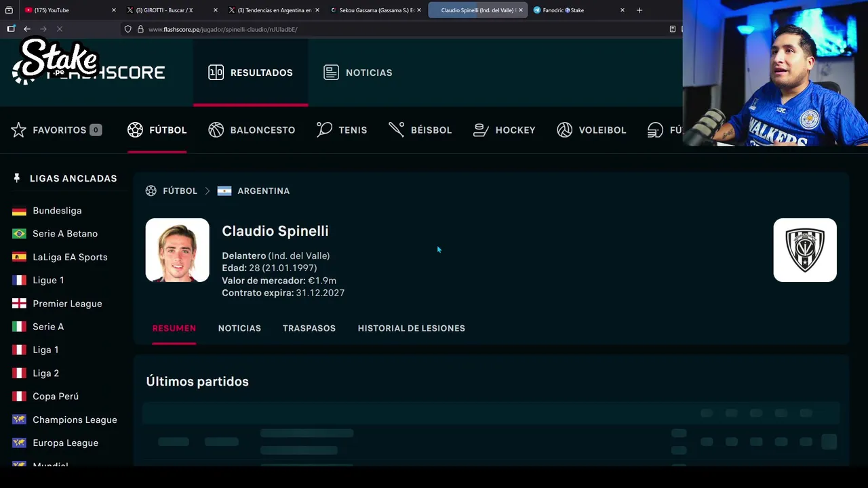Select the Hockey sport tab
Image resolution: width=868 pixels, height=488 pixels.
tap(504, 130)
